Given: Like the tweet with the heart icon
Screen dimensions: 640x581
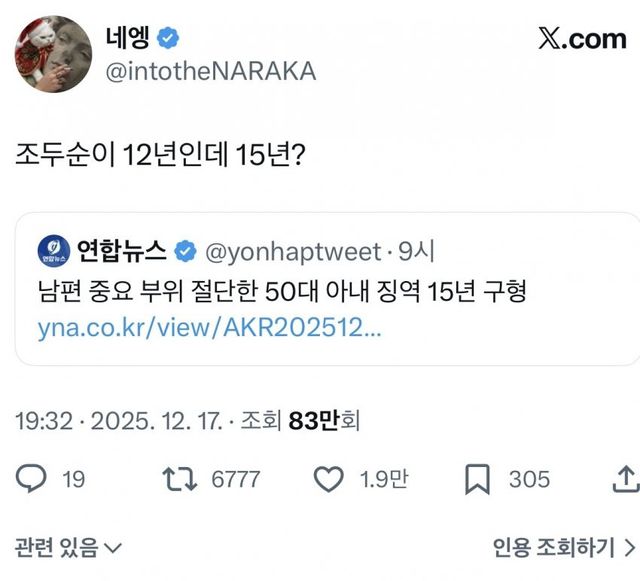Looking at the screenshot, I should click(329, 480).
